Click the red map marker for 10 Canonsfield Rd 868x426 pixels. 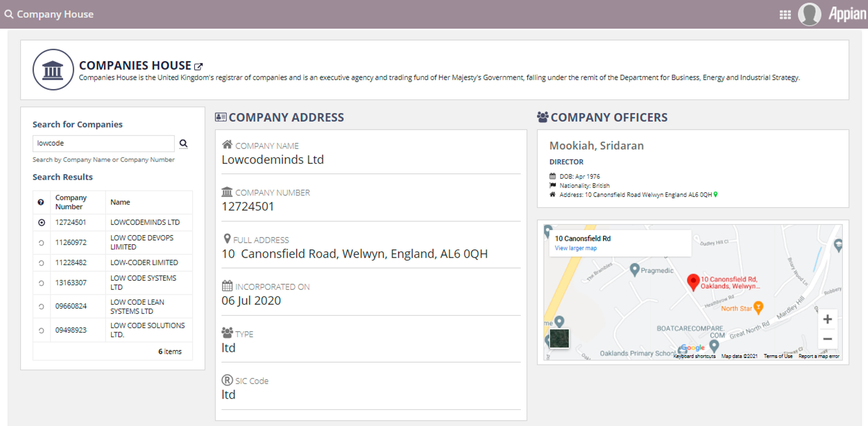693,282
